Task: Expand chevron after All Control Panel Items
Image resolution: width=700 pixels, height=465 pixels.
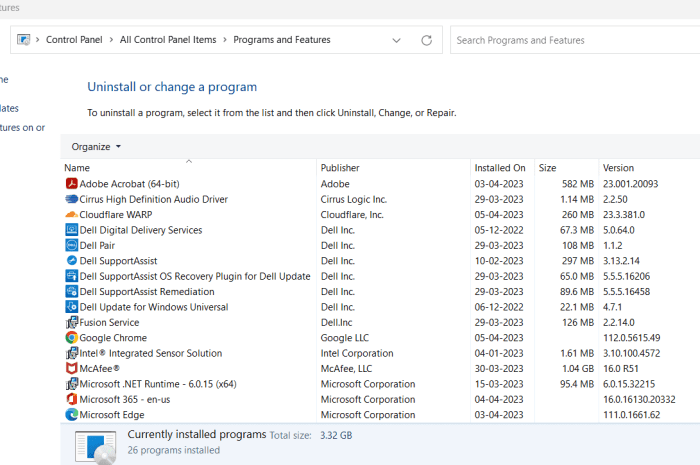Action: click(225, 40)
